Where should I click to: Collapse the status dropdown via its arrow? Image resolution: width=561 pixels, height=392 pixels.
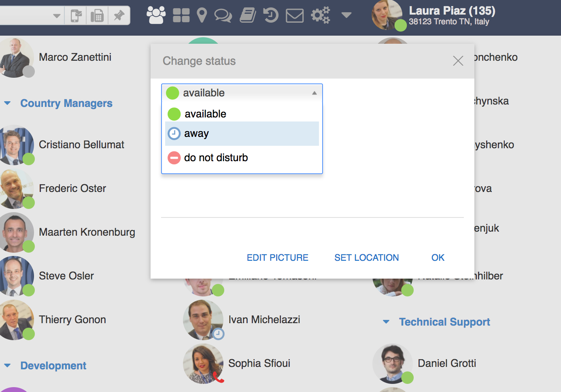pyautogui.click(x=314, y=93)
